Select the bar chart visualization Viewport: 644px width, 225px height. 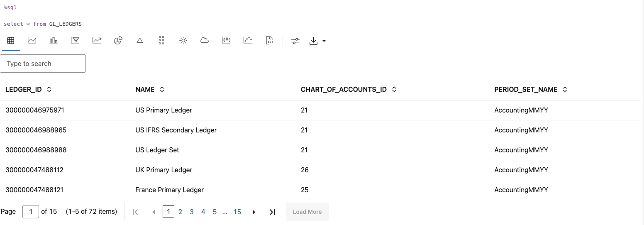point(54,41)
